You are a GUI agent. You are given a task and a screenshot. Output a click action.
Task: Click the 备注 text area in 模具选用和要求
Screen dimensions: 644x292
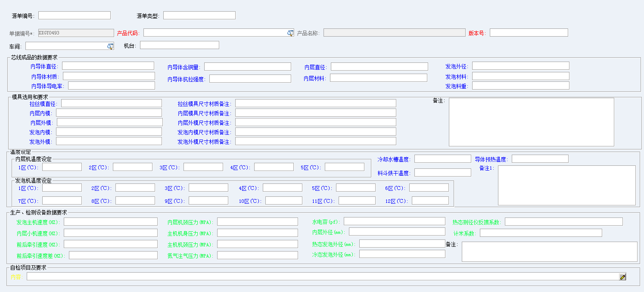[x=531, y=122]
